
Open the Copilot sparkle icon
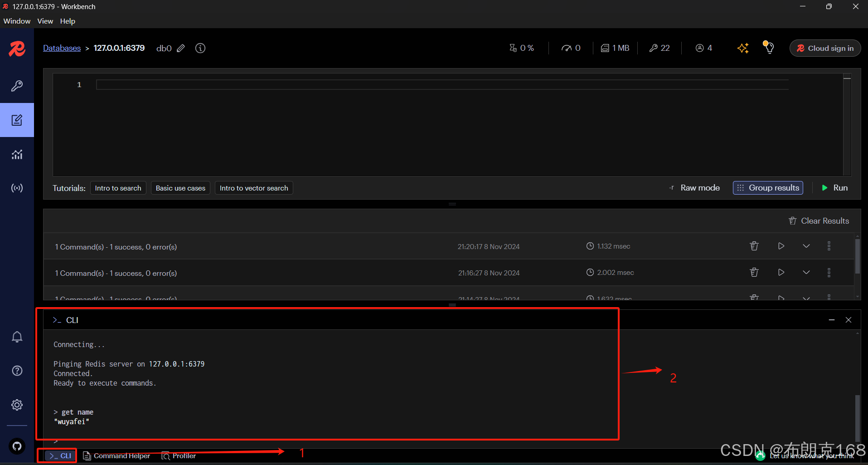(x=743, y=48)
